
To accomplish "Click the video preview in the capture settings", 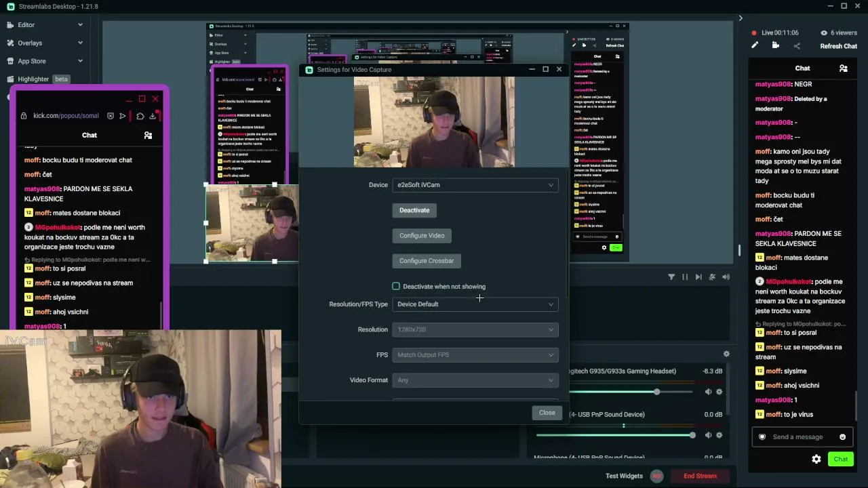I will (x=434, y=122).
